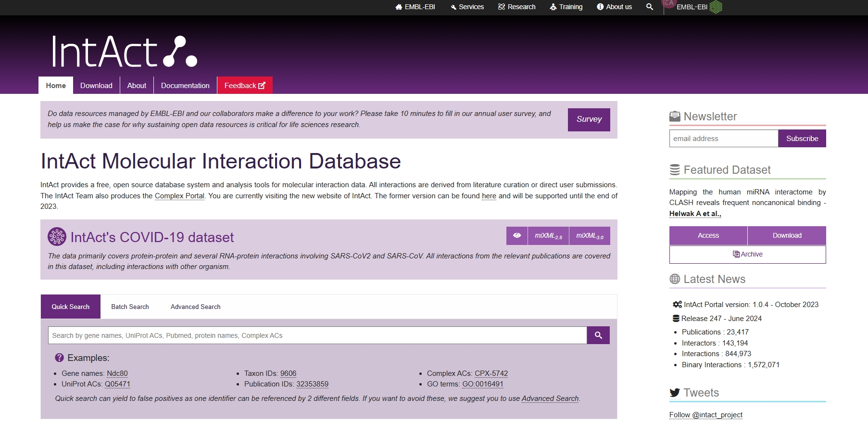Viewport: 868px width, 424px height.
Task: Click the 'Interactors : 143,194' statistic
Action: pos(715,343)
